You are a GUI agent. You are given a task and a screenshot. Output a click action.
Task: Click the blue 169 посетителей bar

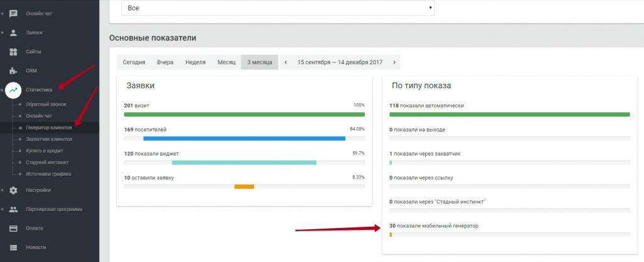(245, 139)
